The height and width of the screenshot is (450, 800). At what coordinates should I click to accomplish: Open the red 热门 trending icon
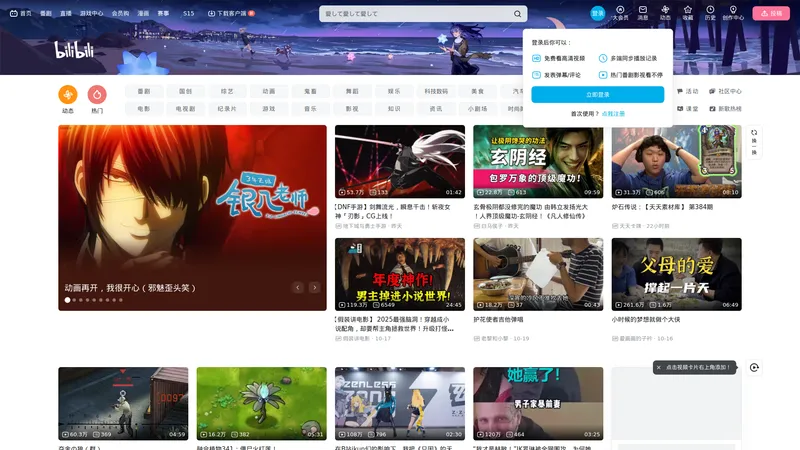tap(97, 95)
